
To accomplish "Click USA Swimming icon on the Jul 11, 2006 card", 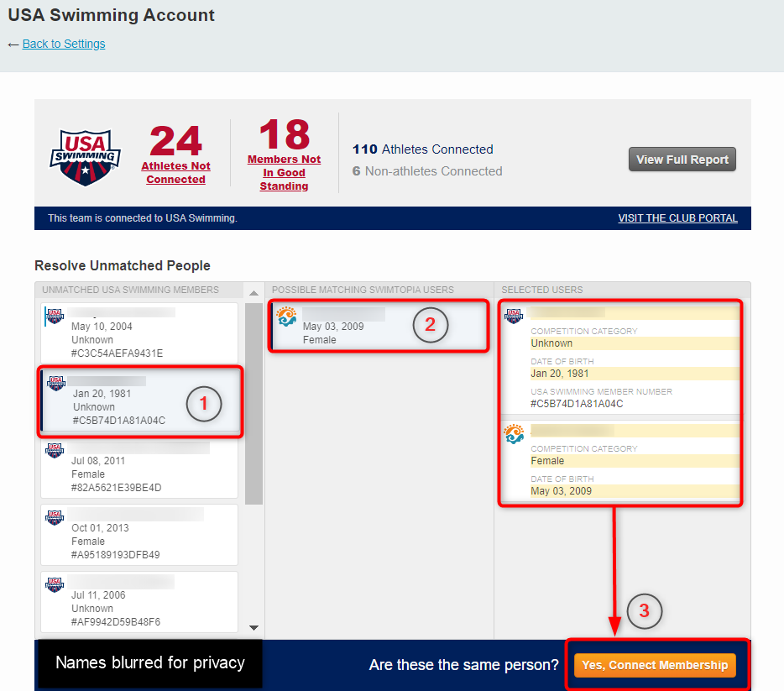I will tap(55, 584).
